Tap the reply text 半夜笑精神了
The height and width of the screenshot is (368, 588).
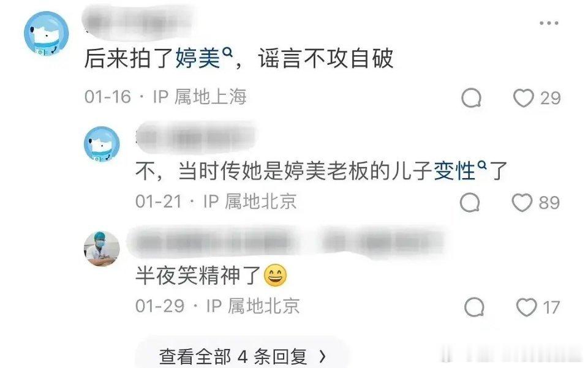tap(198, 276)
